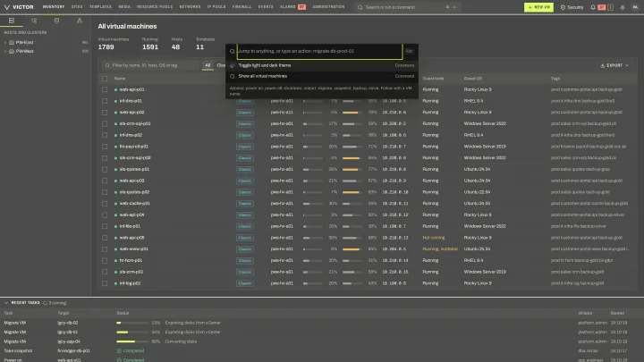Click the lgcy-db-01 migration progress bar
This screenshot has height=362, width=644.
[x=132, y=332]
